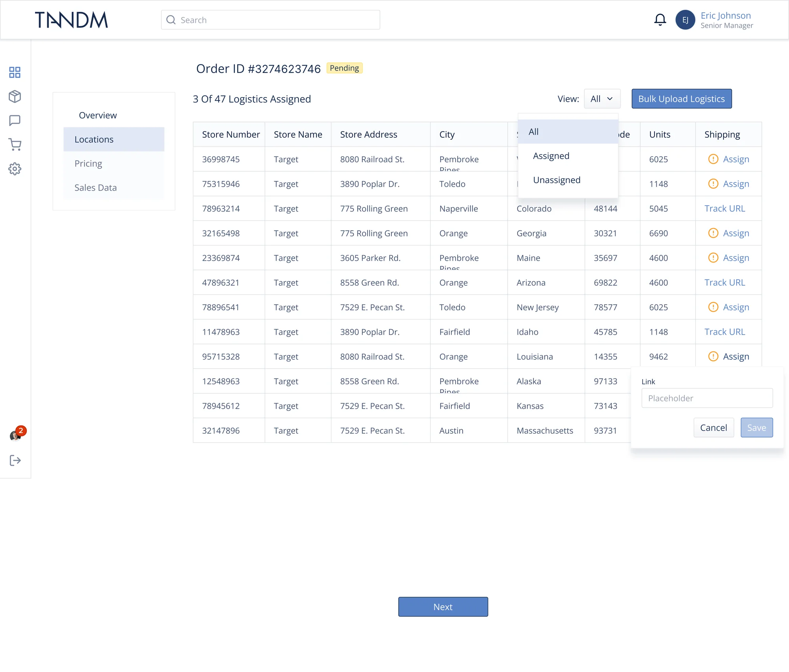Select the All option in view dropdown
Viewport: 789px width, 672px height.
pyautogui.click(x=568, y=132)
